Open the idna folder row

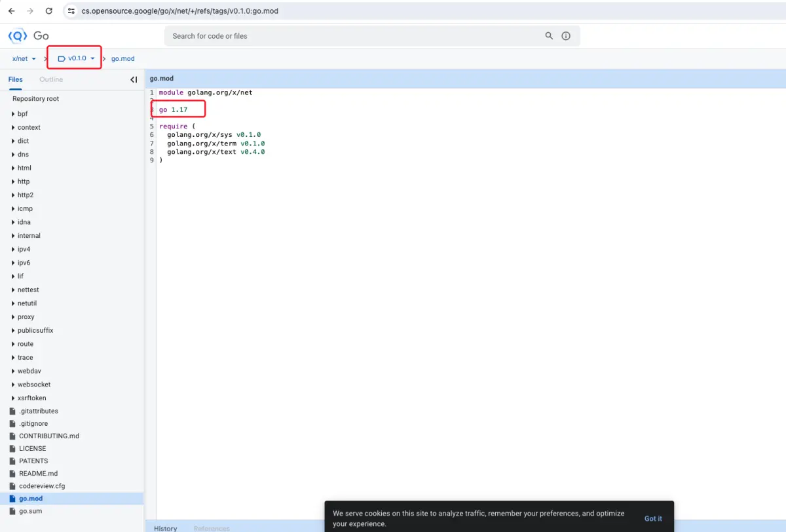[x=72, y=222]
